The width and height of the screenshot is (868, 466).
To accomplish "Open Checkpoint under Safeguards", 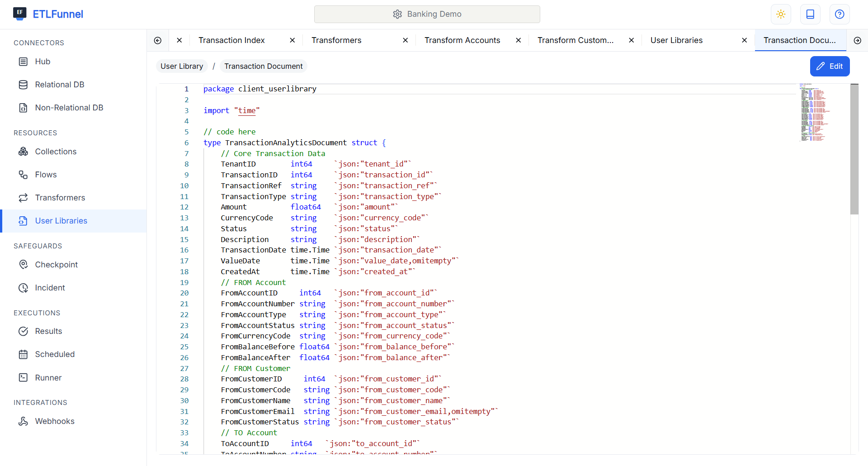I will 57,264.
